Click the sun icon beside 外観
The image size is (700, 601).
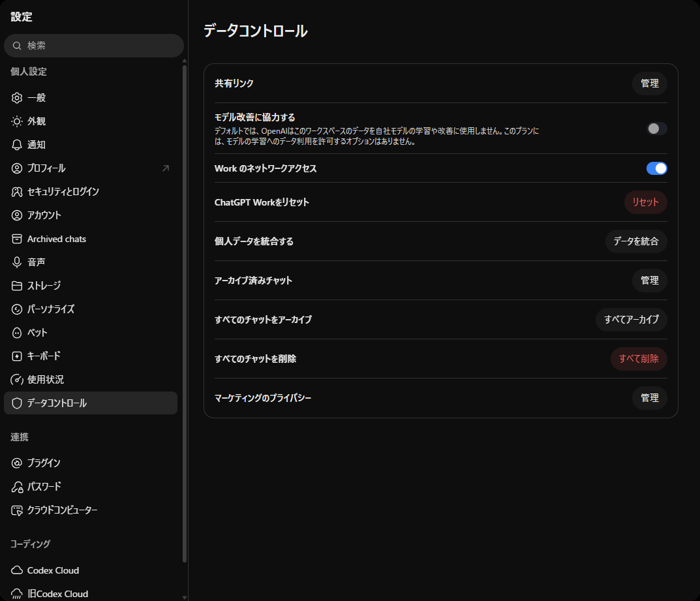[17, 121]
